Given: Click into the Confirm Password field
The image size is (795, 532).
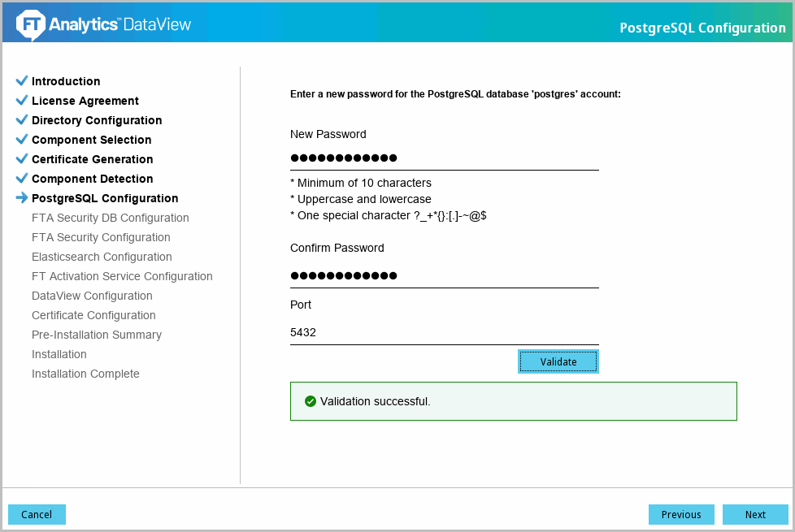Looking at the screenshot, I should pos(444,275).
